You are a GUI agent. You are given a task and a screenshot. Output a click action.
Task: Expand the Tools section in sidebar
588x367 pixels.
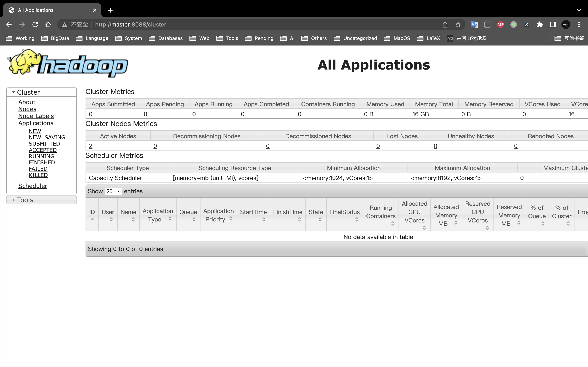click(25, 200)
